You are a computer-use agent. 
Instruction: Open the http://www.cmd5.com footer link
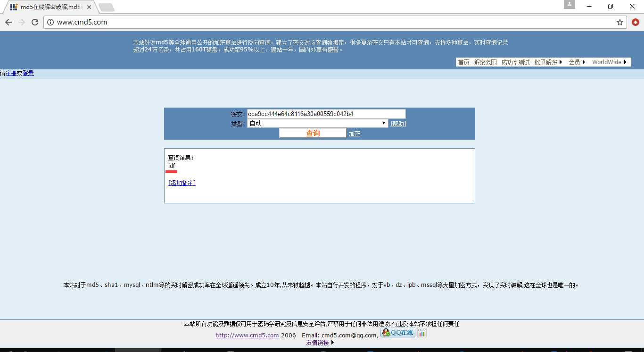coord(247,335)
